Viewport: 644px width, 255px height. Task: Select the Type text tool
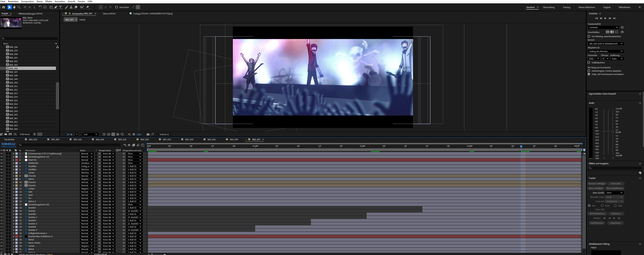point(60,7)
